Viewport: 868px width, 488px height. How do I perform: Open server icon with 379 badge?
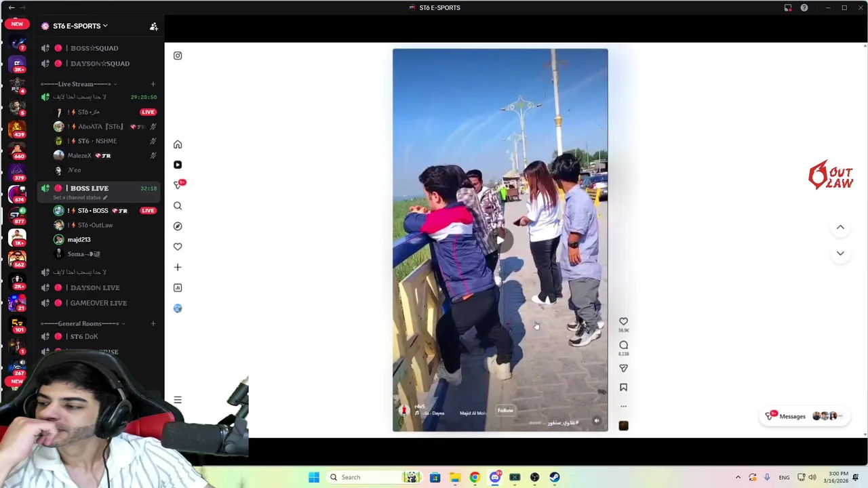click(17, 171)
